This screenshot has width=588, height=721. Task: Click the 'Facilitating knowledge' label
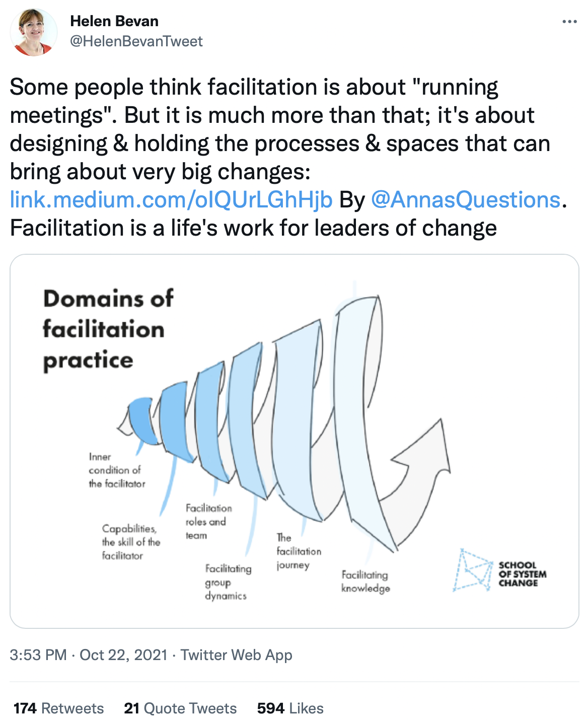[365, 582]
